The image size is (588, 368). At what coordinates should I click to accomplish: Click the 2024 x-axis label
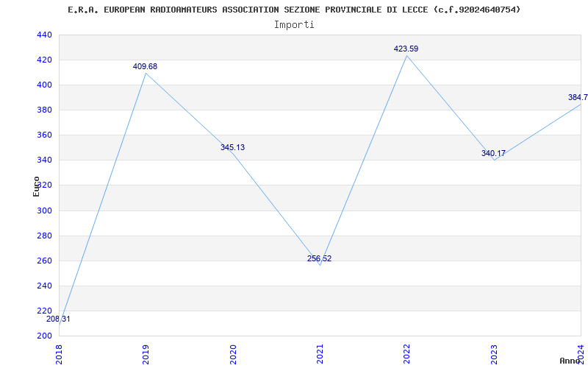(581, 354)
